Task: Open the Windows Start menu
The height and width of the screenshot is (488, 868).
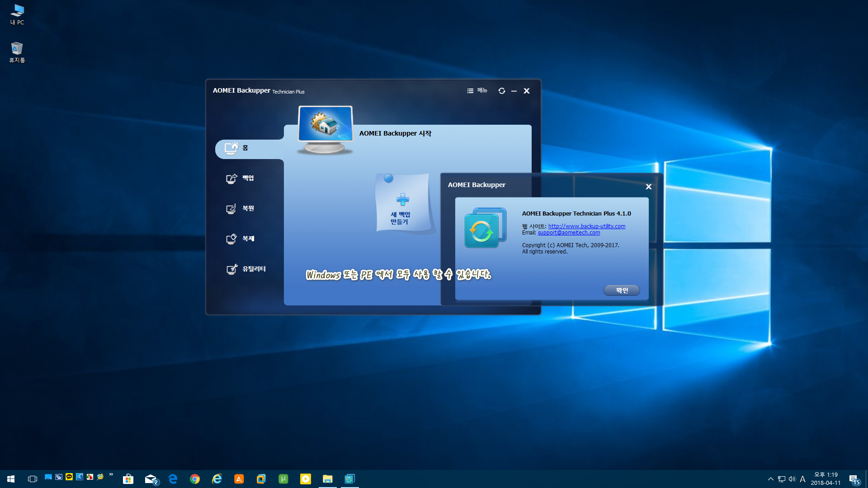Action: [x=11, y=479]
